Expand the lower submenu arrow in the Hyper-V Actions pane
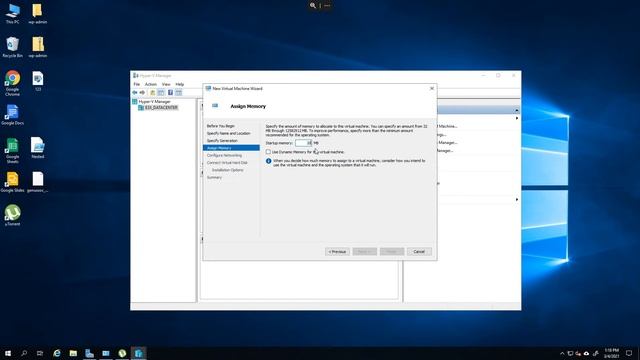The width and height of the screenshot is (640, 360). click(x=517, y=200)
